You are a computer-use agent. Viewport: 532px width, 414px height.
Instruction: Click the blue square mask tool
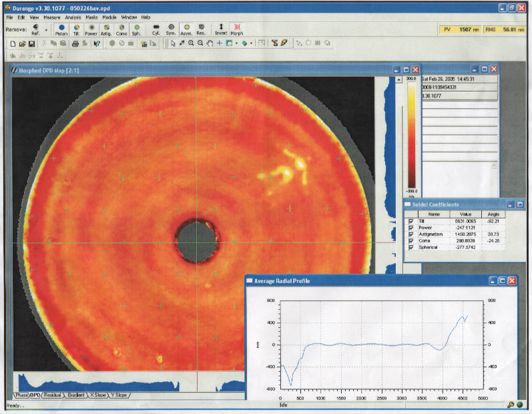(x=229, y=43)
